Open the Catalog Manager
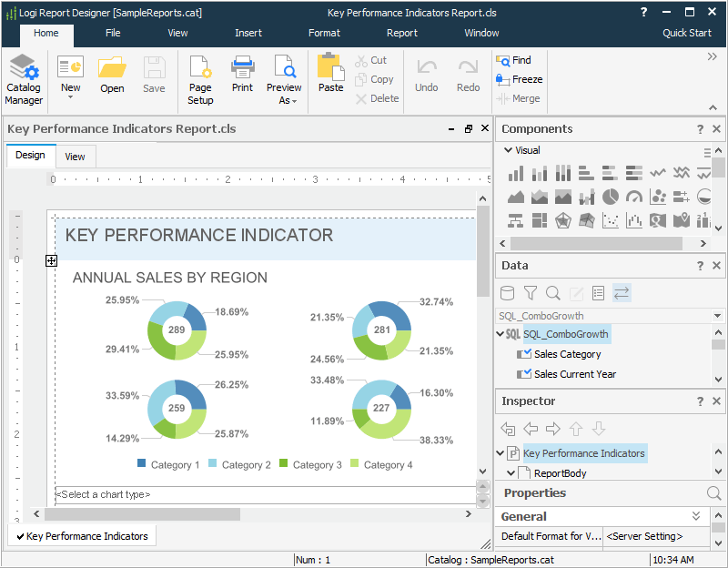Image resolution: width=728 pixels, height=568 pixels. (x=24, y=78)
